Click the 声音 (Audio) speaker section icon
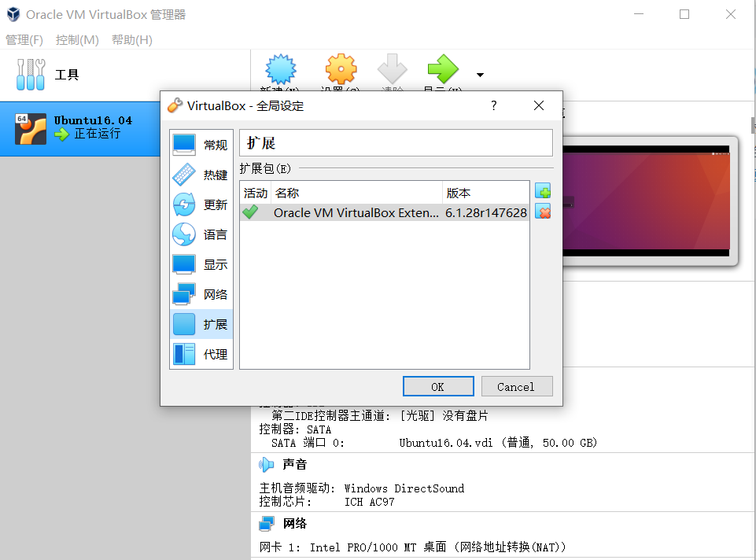 266,465
